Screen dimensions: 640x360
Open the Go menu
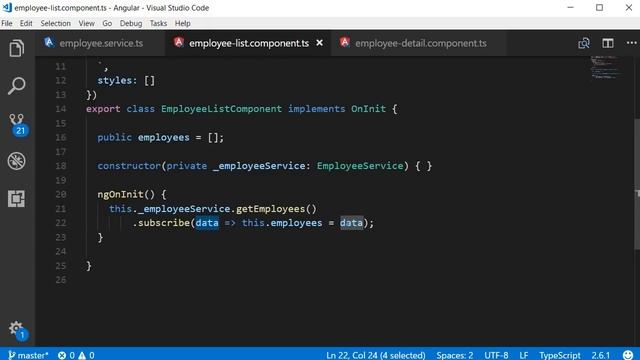pyautogui.click(x=107, y=23)
